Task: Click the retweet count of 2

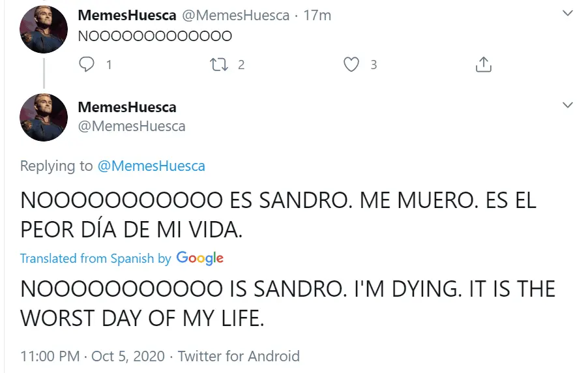Action: pyautogui.click(x=241, y=65)
